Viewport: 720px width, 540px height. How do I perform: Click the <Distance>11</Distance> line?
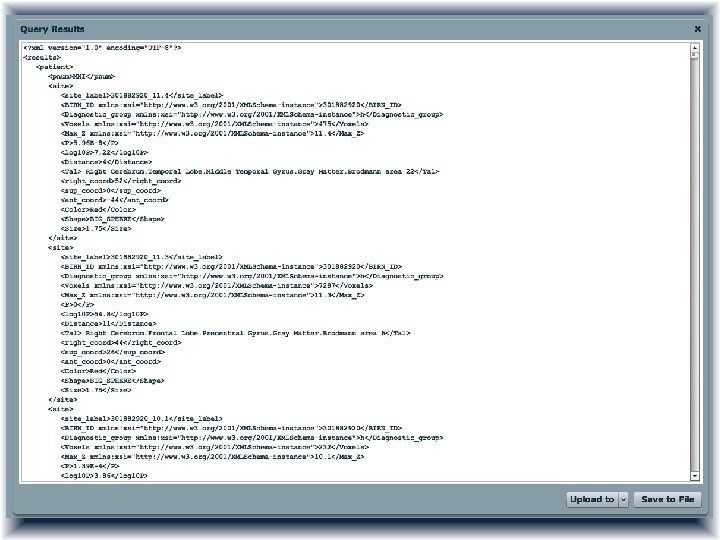coord(108,324)
